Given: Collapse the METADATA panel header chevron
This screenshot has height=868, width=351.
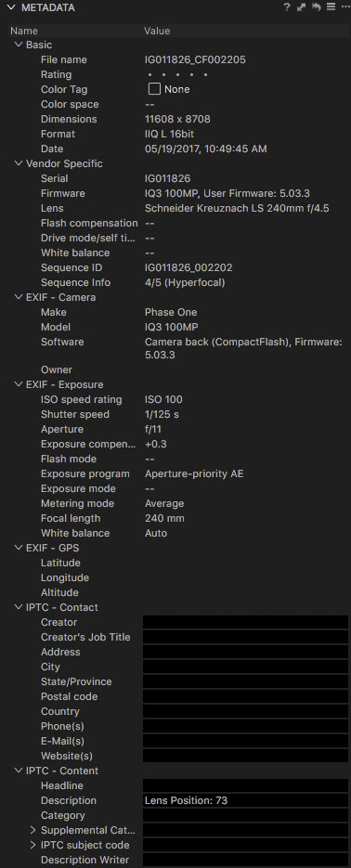Looking at the screenshot, I should (x=10, y=7).
